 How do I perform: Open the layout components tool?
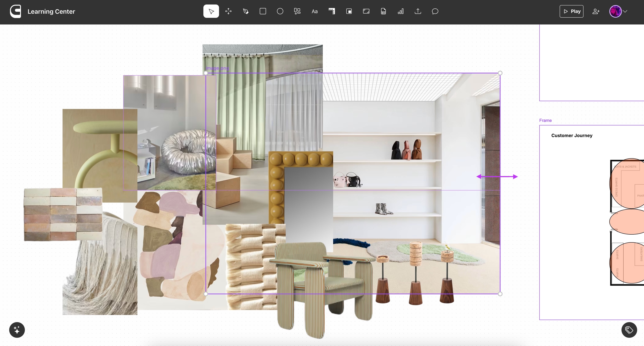297,11
